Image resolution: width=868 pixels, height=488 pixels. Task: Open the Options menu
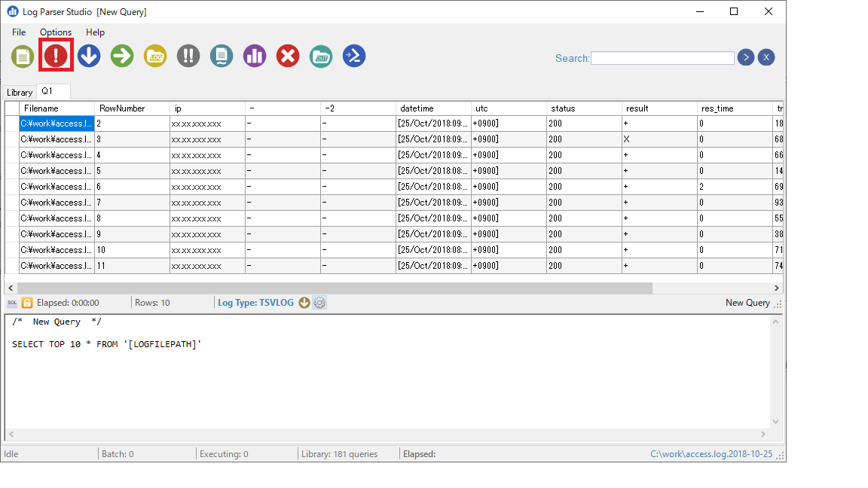[55, 32]
